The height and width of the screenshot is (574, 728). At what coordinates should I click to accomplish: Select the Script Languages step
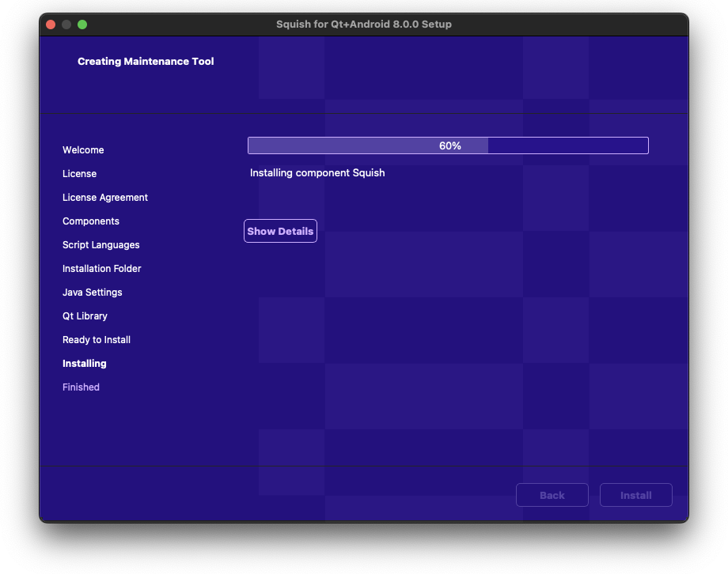pos(100,244)
